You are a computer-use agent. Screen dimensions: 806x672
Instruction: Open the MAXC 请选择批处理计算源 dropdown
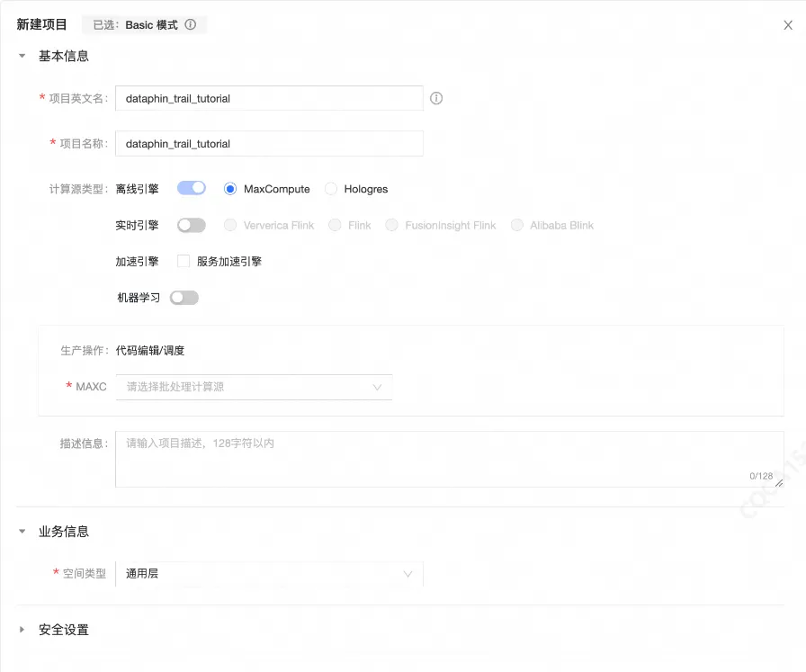point(254,387)
